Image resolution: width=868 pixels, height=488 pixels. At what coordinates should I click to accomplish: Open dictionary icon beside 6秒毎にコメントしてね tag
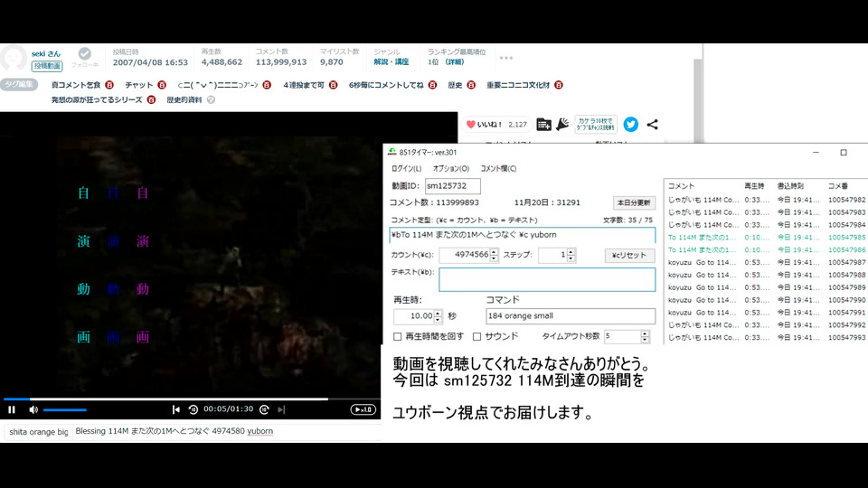coord(432,85)
